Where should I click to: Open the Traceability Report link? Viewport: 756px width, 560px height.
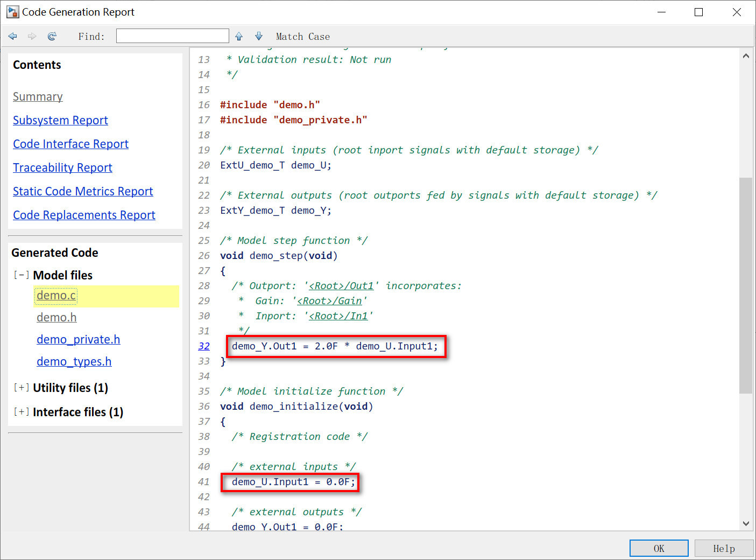(62, 168)
